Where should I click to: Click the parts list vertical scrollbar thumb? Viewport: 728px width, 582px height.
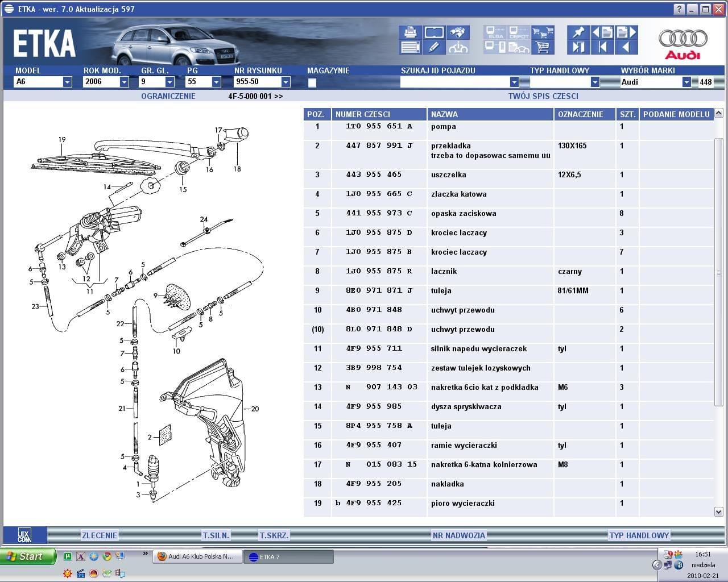click(x=718, y=272)
